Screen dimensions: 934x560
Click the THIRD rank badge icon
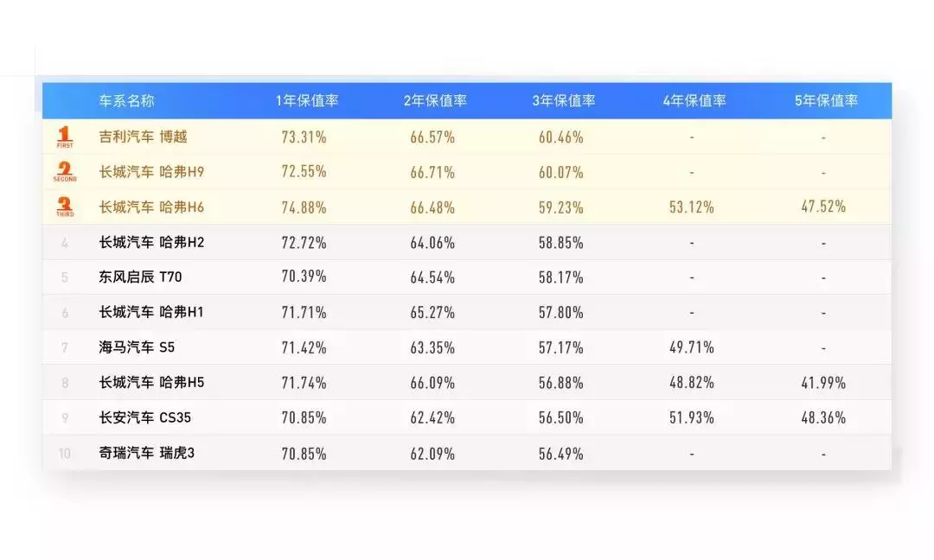(x=64, y=207)
